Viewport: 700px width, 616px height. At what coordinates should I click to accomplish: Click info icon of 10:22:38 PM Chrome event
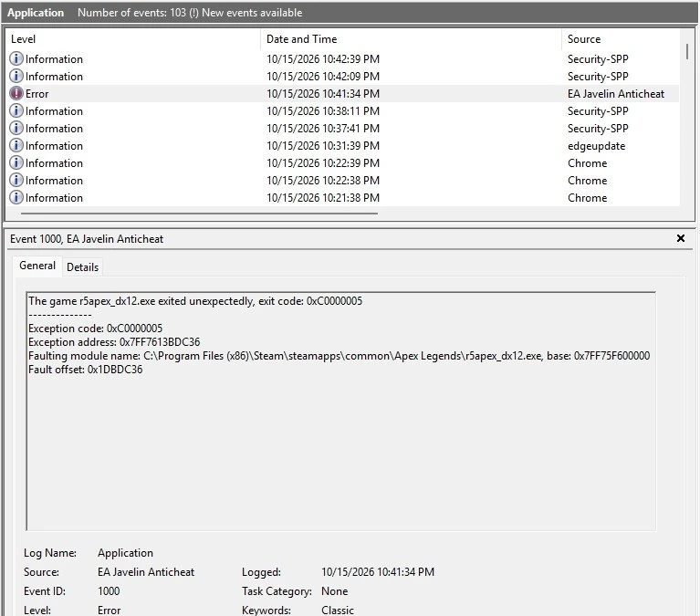[16, 181]
